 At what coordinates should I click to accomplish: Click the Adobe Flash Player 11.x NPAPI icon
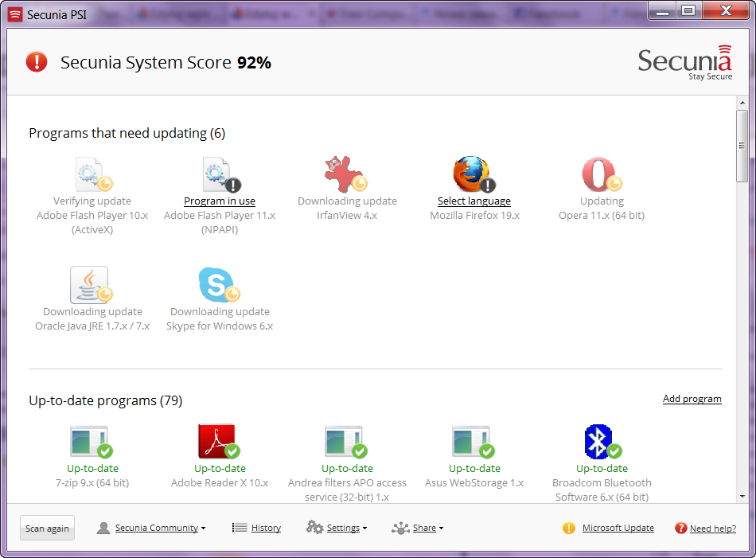coord(221,174)
